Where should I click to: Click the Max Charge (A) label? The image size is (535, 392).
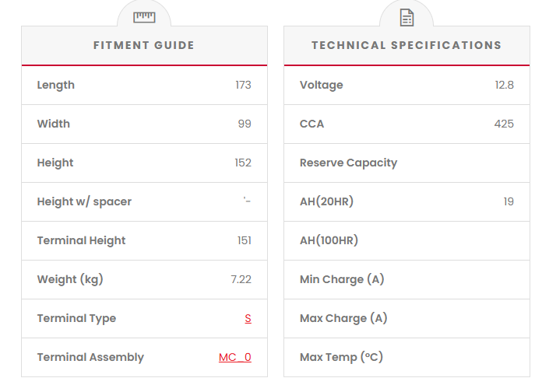click(x=343, y=318)
